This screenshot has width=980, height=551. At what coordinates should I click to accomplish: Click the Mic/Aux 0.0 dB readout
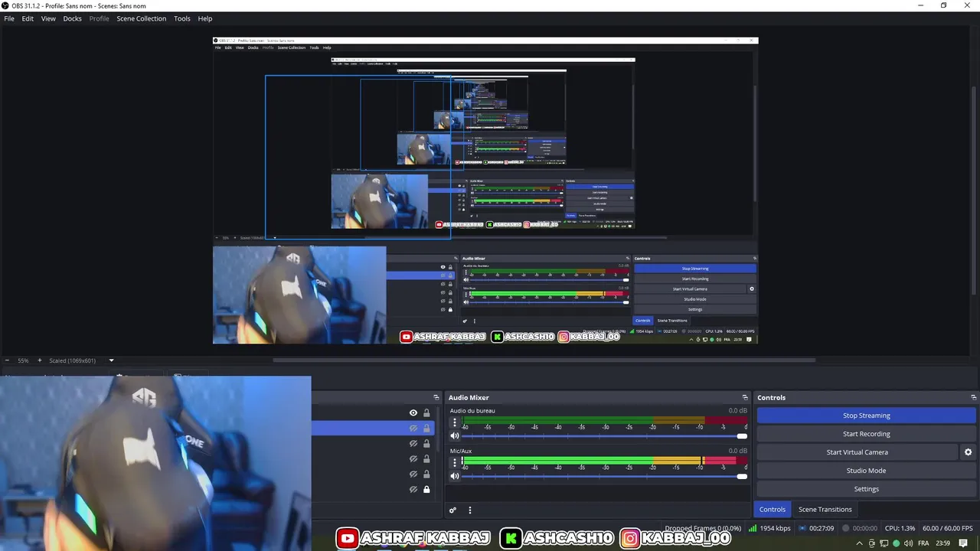point(737,451)
